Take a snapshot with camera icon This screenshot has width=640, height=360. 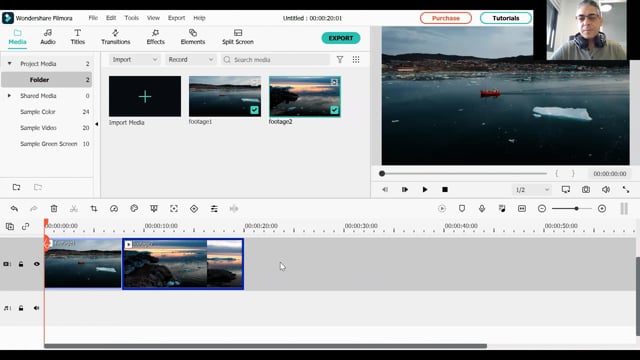click(586, 189)
